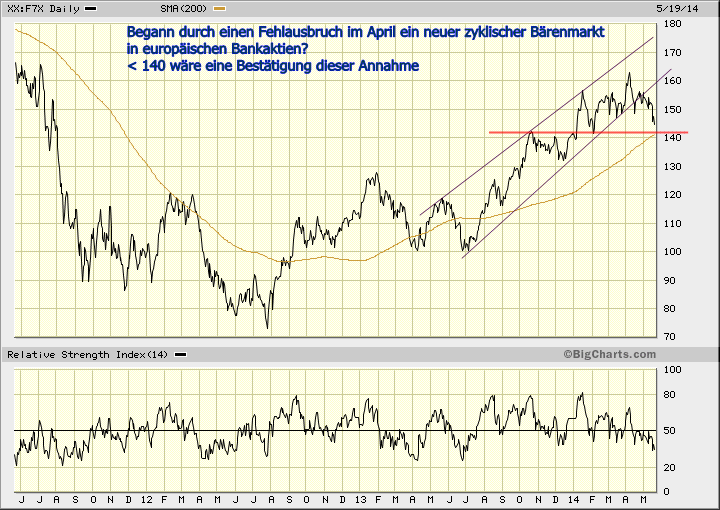720x510 pixels.
Task: Click the 'Begann durch einen Fehlausbruch' annotation line
Action: [x=366, y=32]
